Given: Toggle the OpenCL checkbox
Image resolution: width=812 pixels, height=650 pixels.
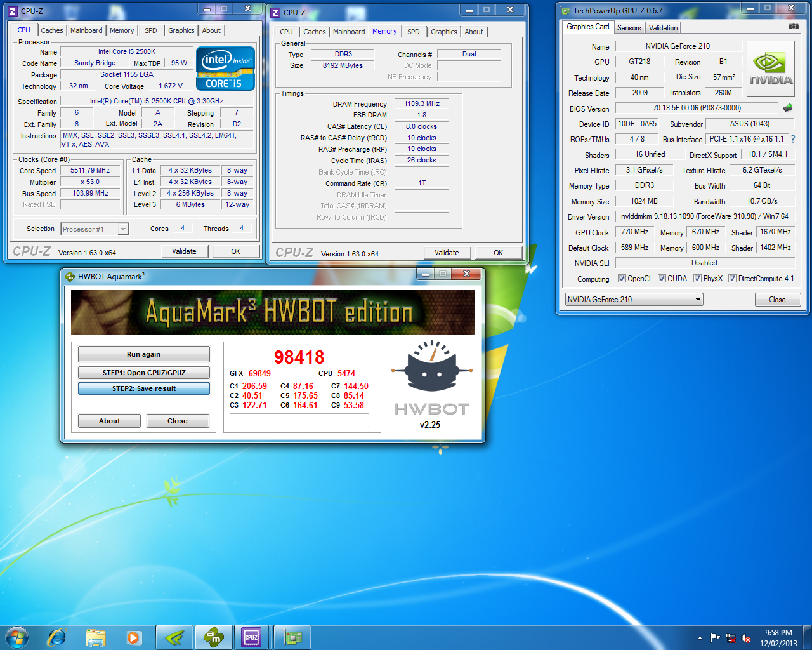Looking at the screenshot, I should click(x=622, y=279).
